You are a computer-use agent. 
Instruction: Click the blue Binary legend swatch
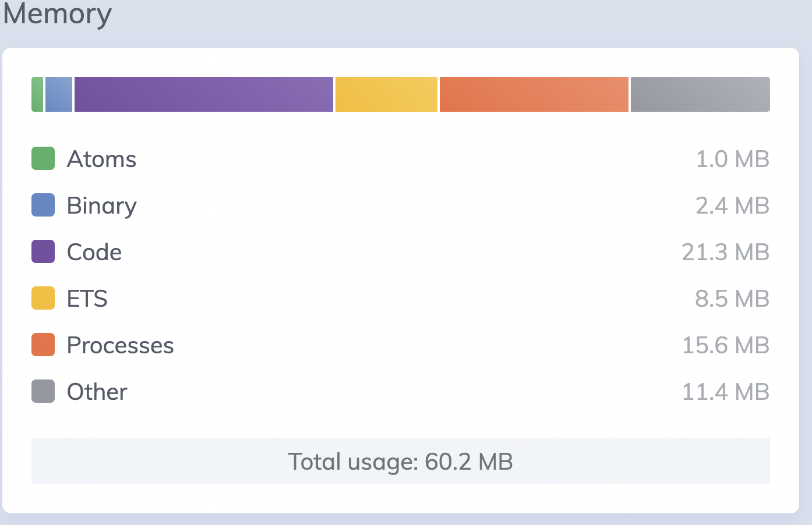point(43,205)
